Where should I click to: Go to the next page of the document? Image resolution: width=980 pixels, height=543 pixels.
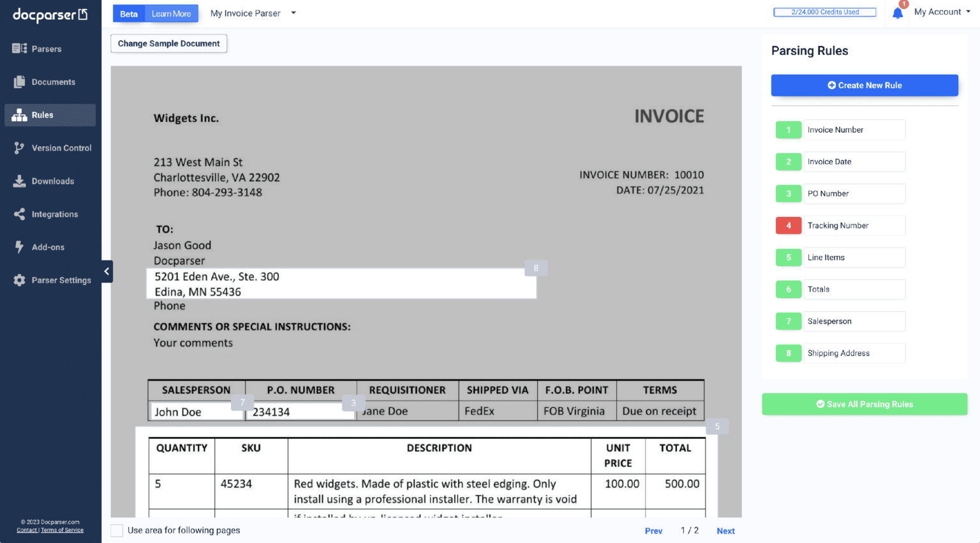click(725, 530)
